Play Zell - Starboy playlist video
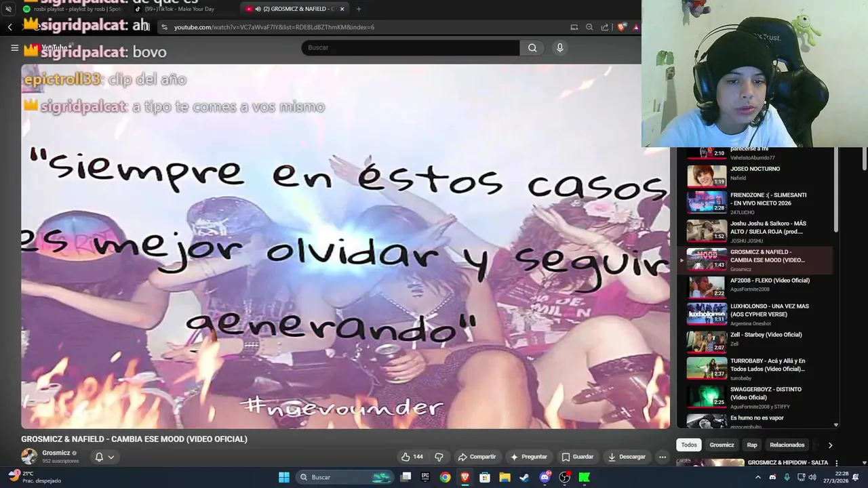 pos(755,342)
